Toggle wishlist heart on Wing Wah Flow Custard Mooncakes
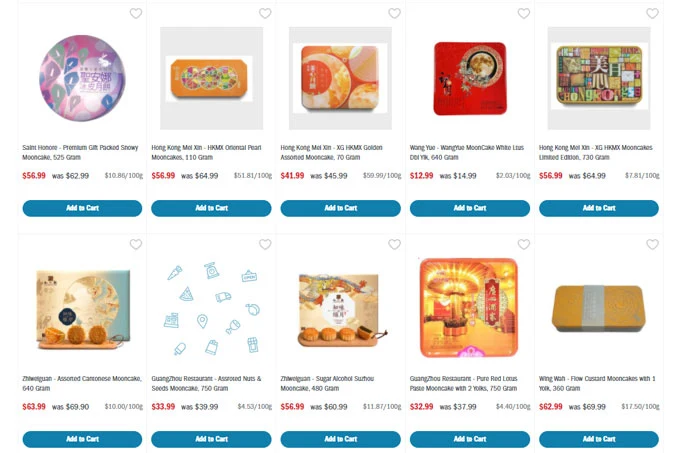This screenshot has height=453, width=680. 652,244
